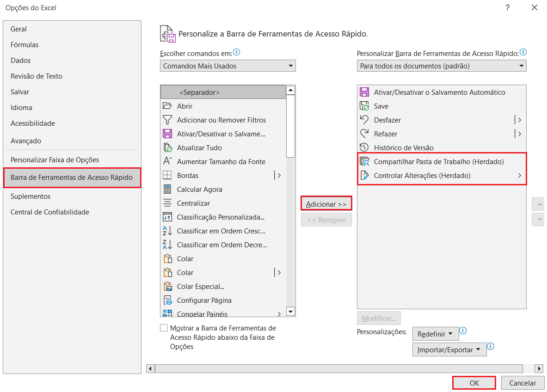547x392 pixels.
Task: Expand the Refazer split arrow
Action: [x=519, y=134]
